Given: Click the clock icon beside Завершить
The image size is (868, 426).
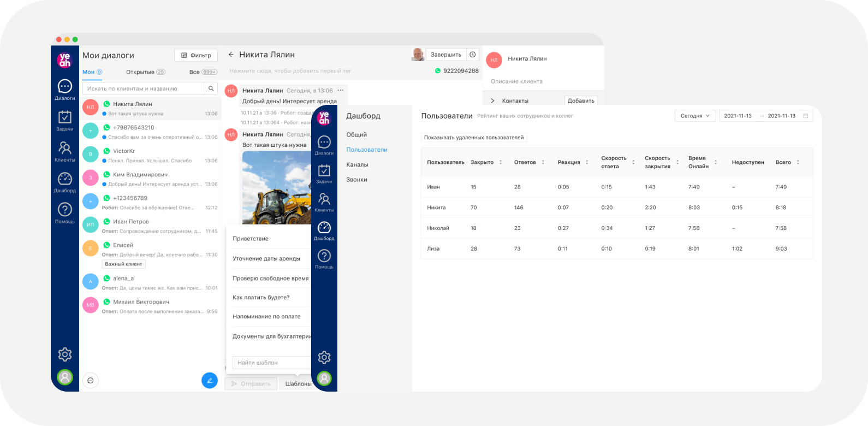Looking at the screenshot, I should (x=473, y=55).
